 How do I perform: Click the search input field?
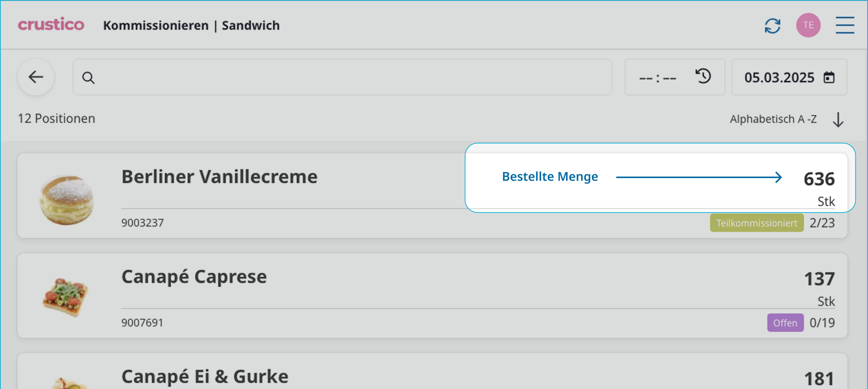click(343, 77)
